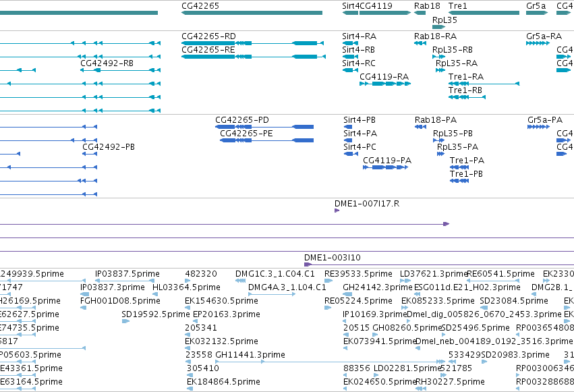Open EST RE05224.5prime
The height and width of the screenshot is (392, 574).
click(x=328, y=308)
